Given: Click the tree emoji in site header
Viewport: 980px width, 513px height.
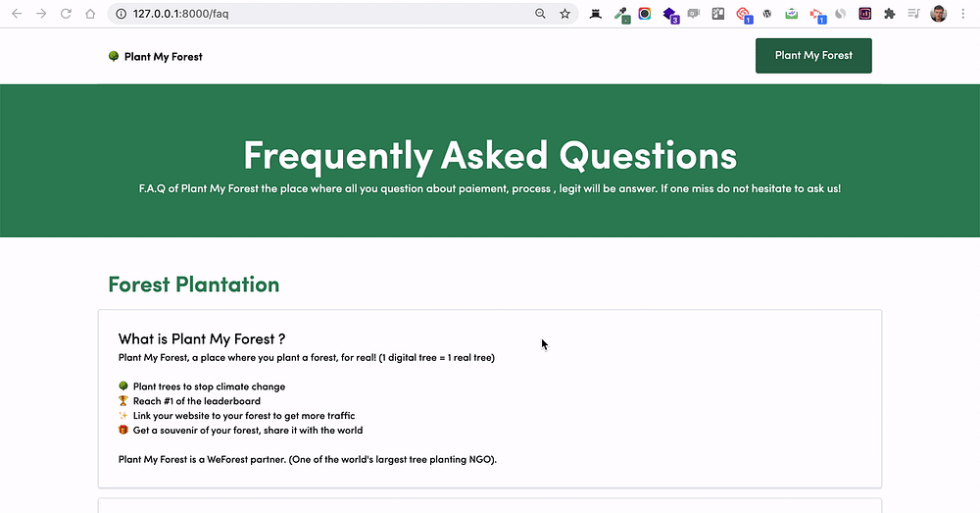Looking at the screenshot, I should click(113, 56).
